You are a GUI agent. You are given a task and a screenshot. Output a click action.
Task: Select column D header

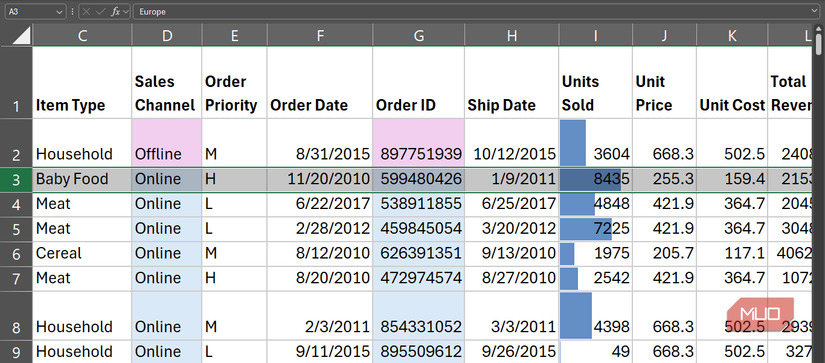[167, 35]
